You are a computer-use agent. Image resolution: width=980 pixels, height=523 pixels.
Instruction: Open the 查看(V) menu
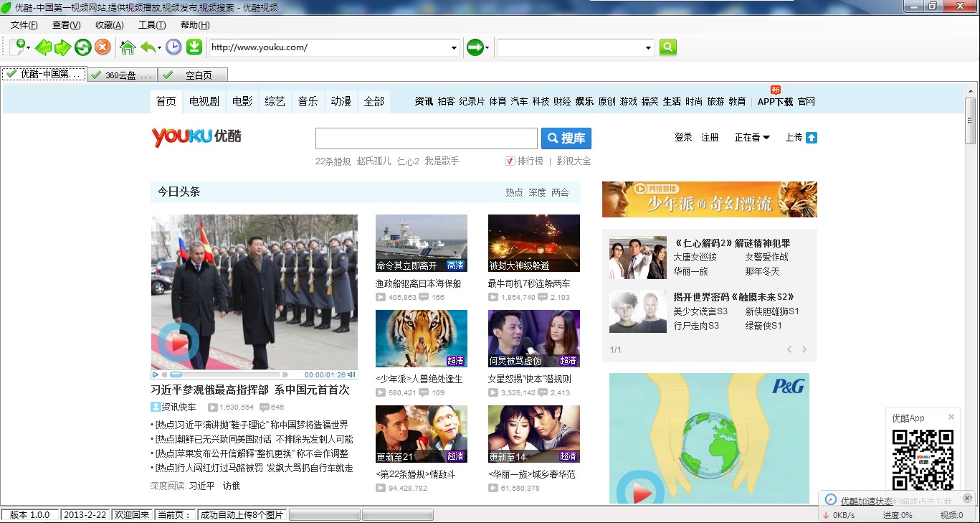pyautogui.click(x=67, y=25)
